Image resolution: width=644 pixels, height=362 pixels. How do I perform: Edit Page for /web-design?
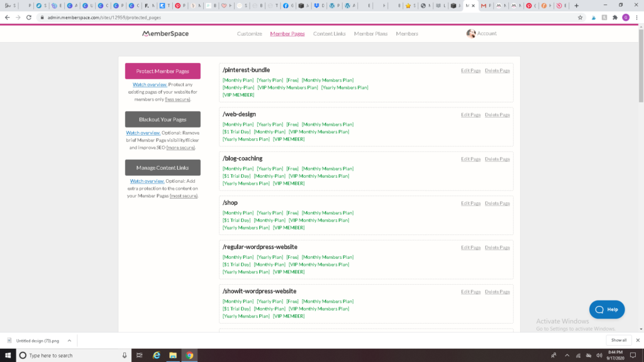point(470,115)
